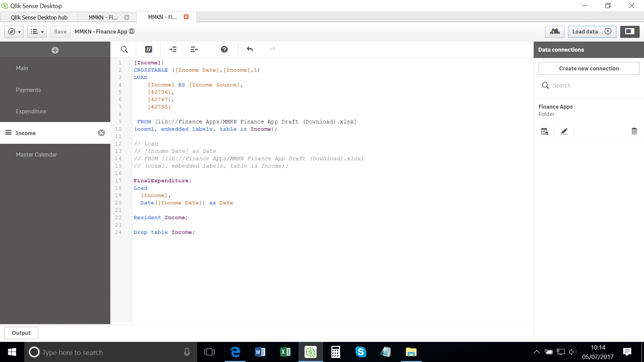Click the debug icon button
Viewport: 644px width, 362px height.
tap(555, 32)
